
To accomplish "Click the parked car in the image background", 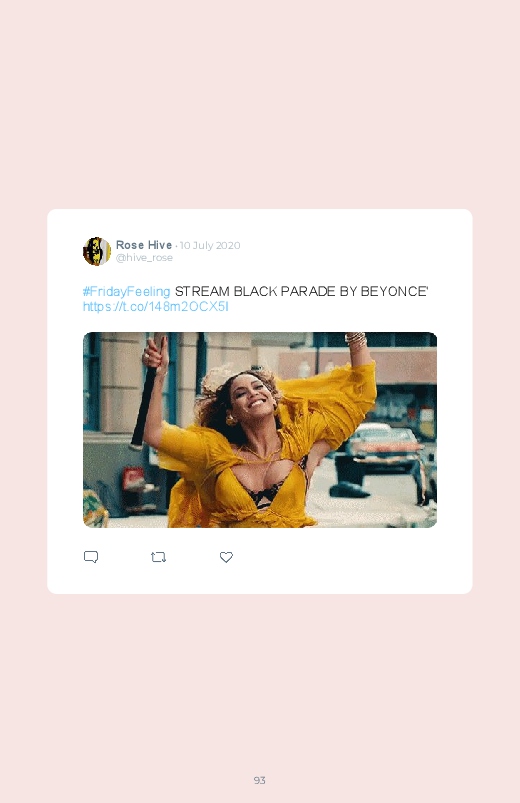I will pos(387,448).
